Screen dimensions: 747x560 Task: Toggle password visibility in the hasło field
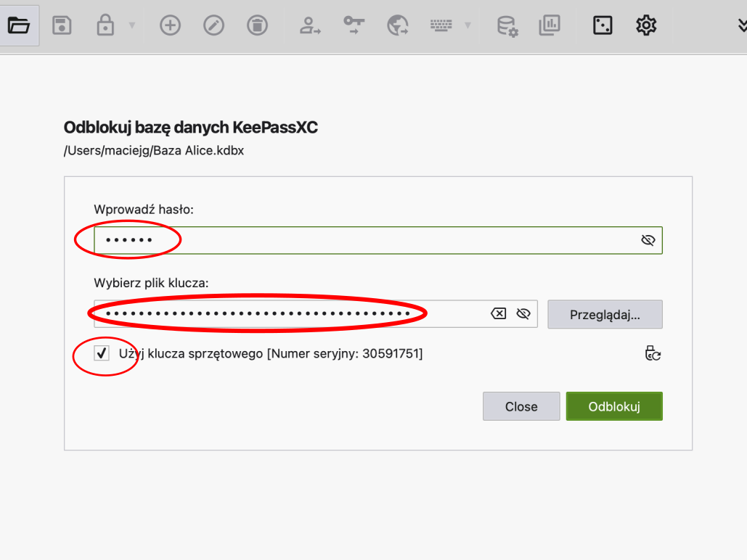648,240
